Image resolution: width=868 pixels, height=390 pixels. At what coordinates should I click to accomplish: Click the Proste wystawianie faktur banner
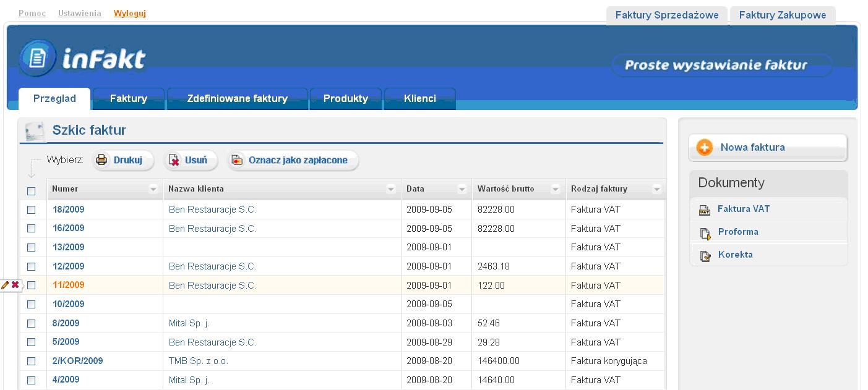(722, 66)
